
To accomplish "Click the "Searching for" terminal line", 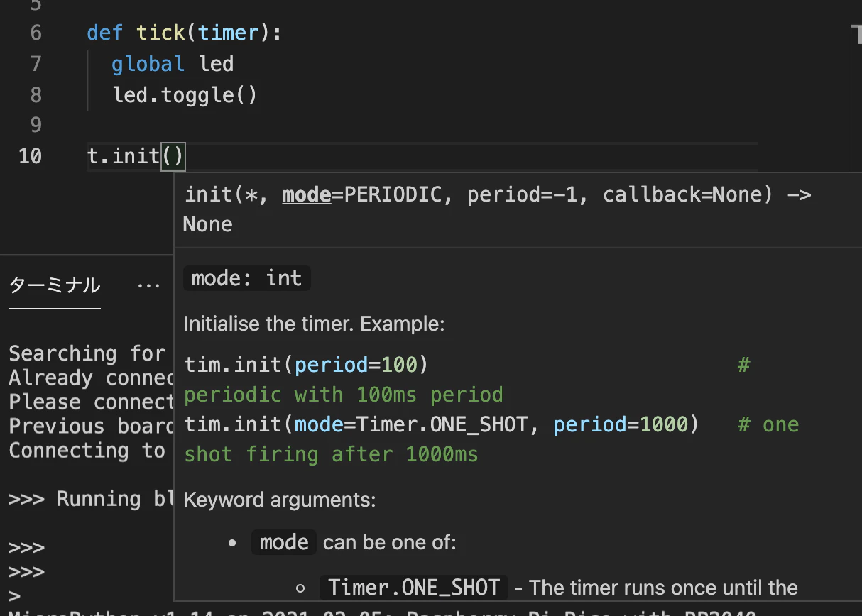I will (87, 353).
